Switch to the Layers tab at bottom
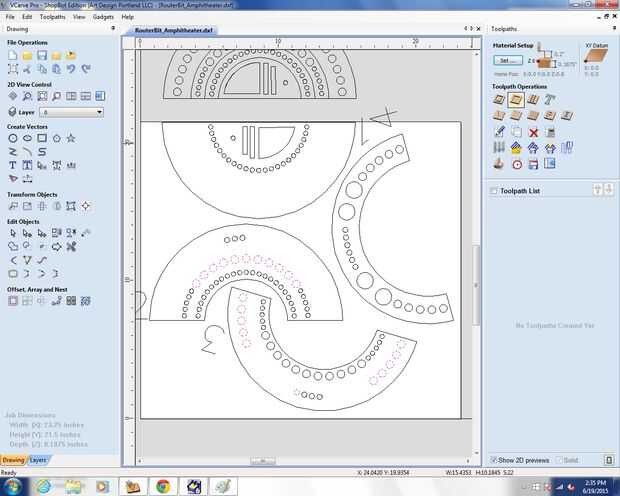 (x=38, y=460)
